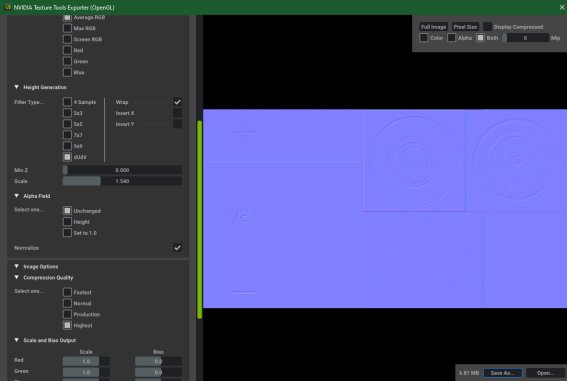567x381 pixels.
Task: Choose the 3x3 filter type
Action: [67, 113]
